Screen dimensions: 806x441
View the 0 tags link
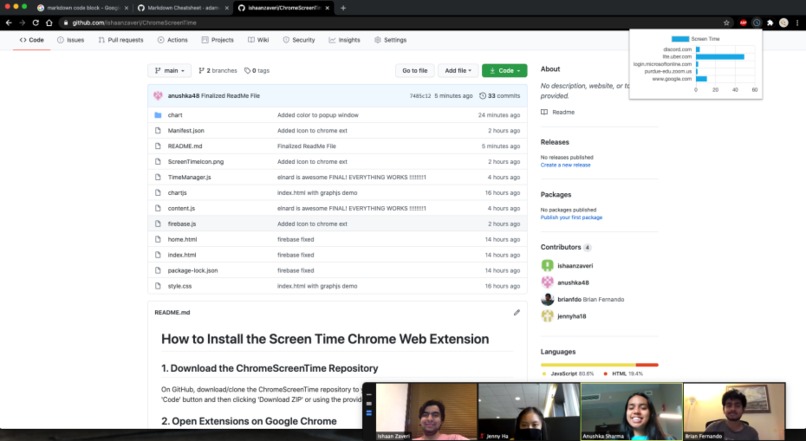tap(257, 70)
